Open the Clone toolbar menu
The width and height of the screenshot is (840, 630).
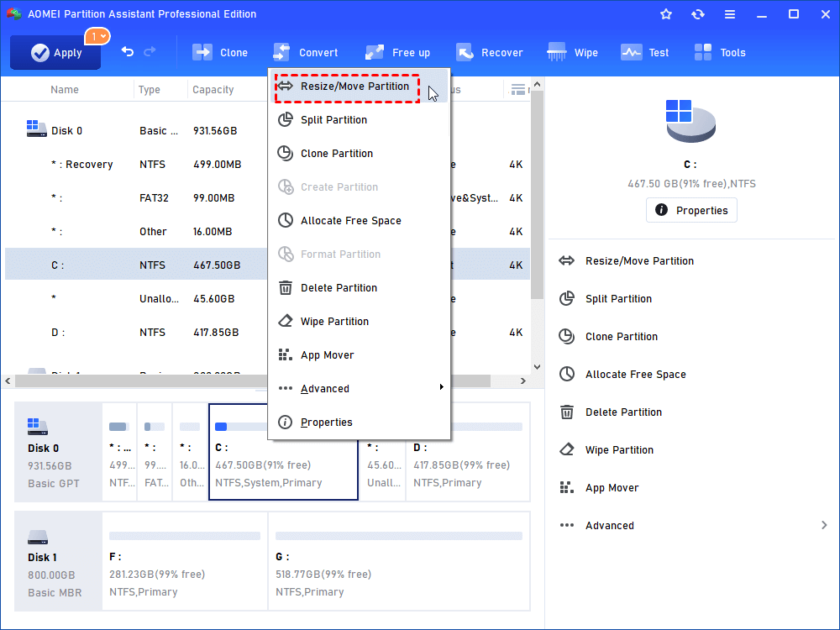point(220,52)
